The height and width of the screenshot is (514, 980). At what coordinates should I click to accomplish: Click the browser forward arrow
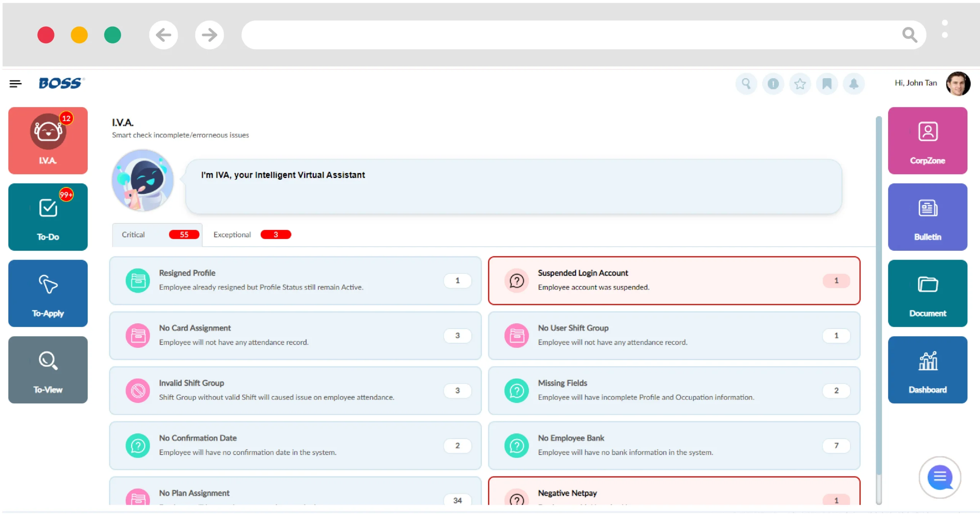pos(209,35)
